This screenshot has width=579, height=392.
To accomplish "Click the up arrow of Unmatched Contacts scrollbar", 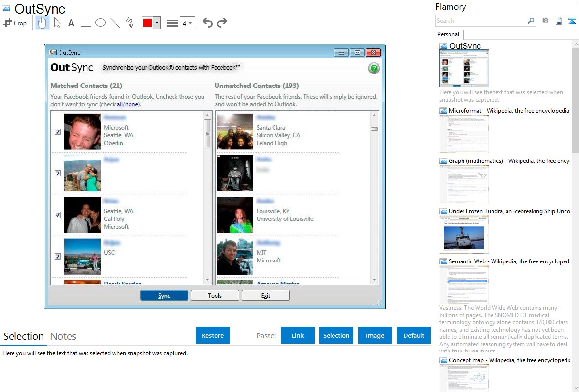I will click(x=374, y=115).
